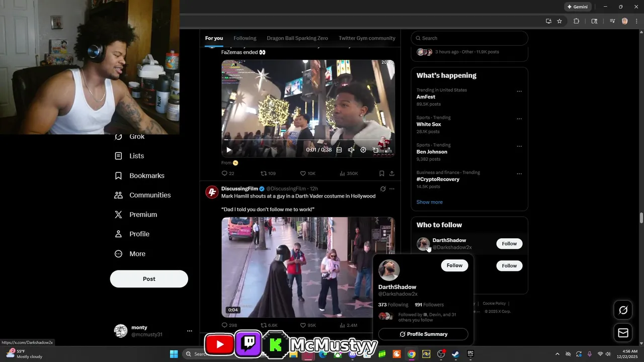Reply to the post with 22 comments
644x362 pixels.
point(228,173)
